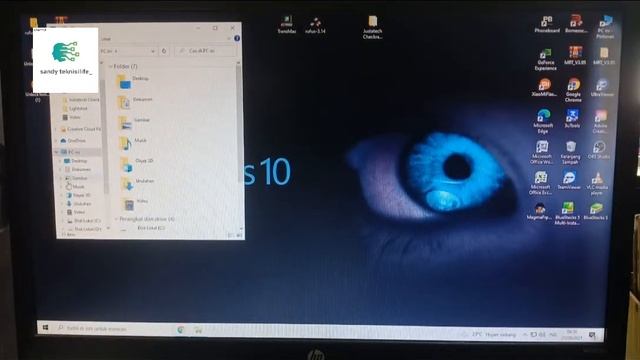Open the Keranjang Sampah recycle bin

pos(570,153)
